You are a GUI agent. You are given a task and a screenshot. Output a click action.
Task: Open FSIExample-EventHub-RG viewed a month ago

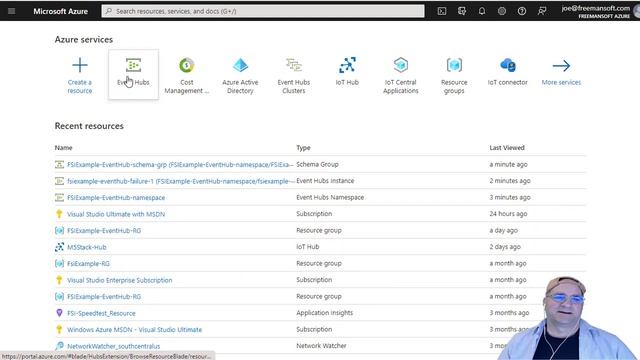(104, 297)
